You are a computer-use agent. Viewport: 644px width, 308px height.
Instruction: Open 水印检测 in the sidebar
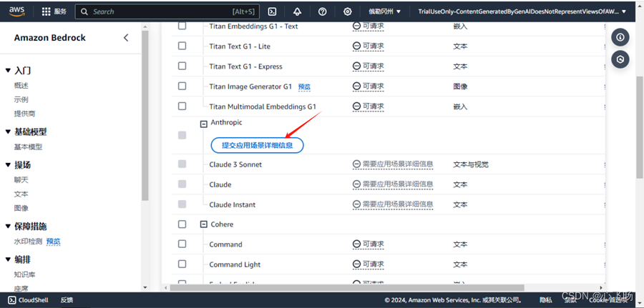click(29, 242)
